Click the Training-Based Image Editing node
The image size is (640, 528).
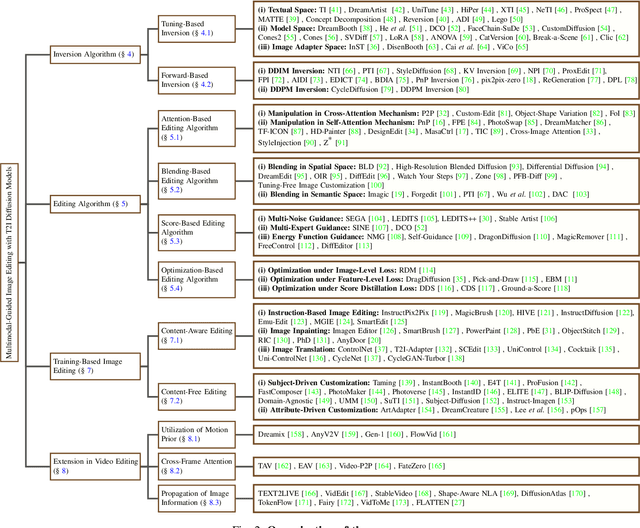pos(95,366)
